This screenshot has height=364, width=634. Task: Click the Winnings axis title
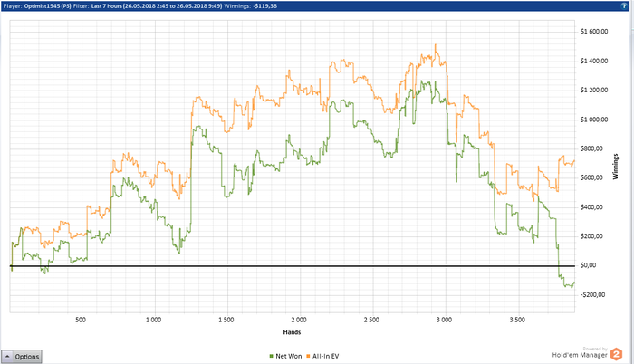point(615,167)
